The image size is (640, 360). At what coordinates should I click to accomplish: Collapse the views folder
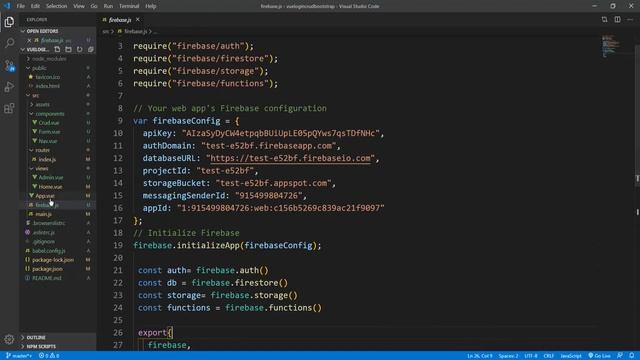[42, 168]
